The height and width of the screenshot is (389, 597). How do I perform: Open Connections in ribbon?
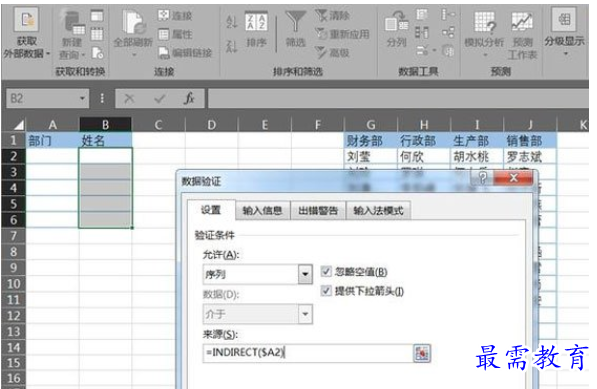click(x=175, y=15)
